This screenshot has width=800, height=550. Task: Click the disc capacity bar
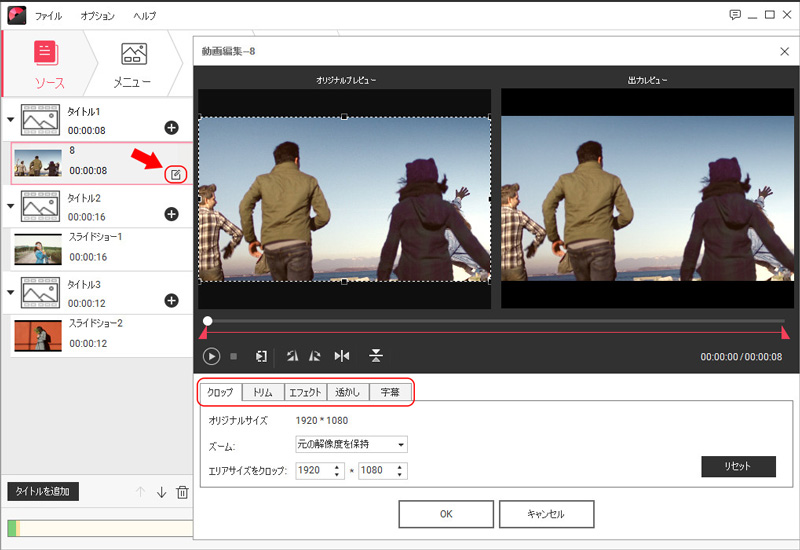(x=100, y=529)
